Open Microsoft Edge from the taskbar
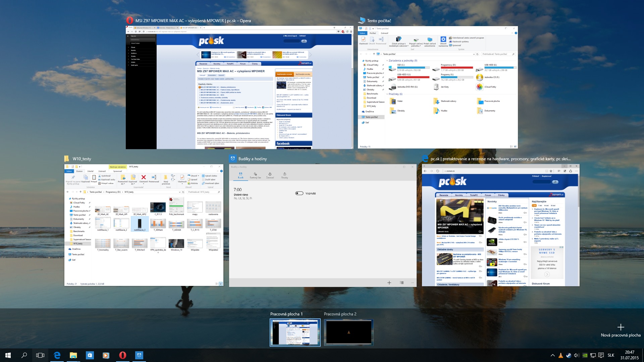Viewport: 644px width, 362px height. point(57,355)
